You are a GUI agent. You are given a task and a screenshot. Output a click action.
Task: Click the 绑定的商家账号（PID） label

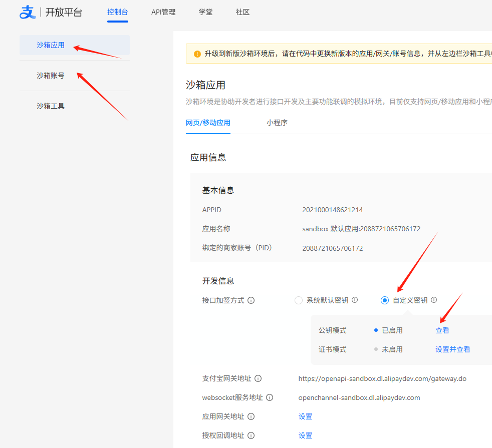pyautogui.click(x=237, y=248)
